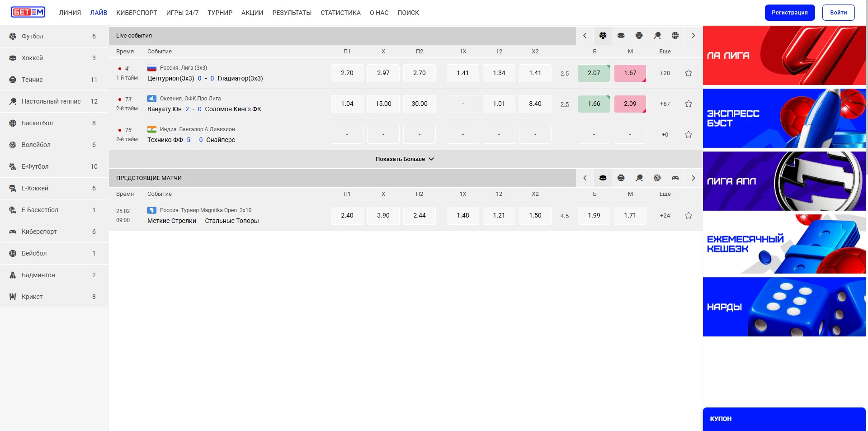This screenshot has width=868, height=431.
Task: Select football filter icon in Live события
Action: point(603,36)
